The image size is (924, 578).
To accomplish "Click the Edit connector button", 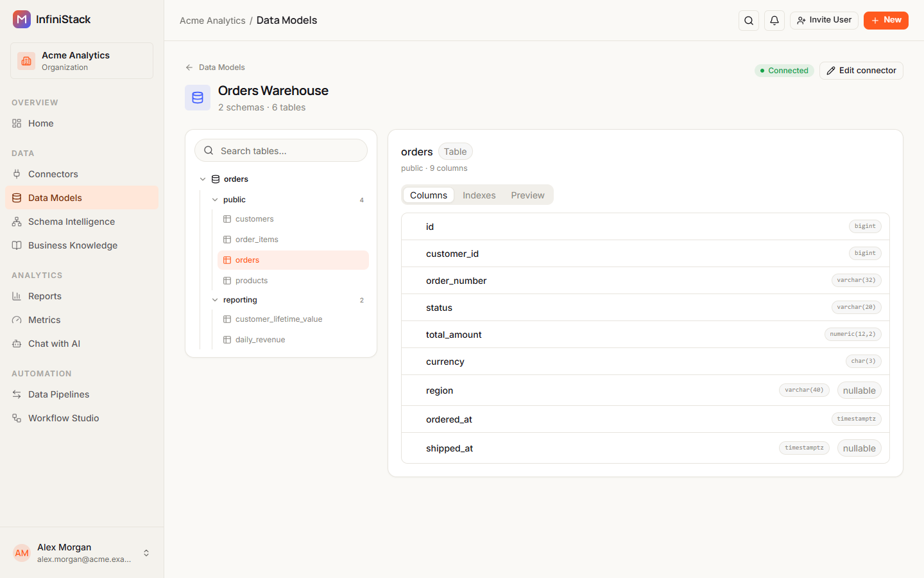I will [861, 71].
